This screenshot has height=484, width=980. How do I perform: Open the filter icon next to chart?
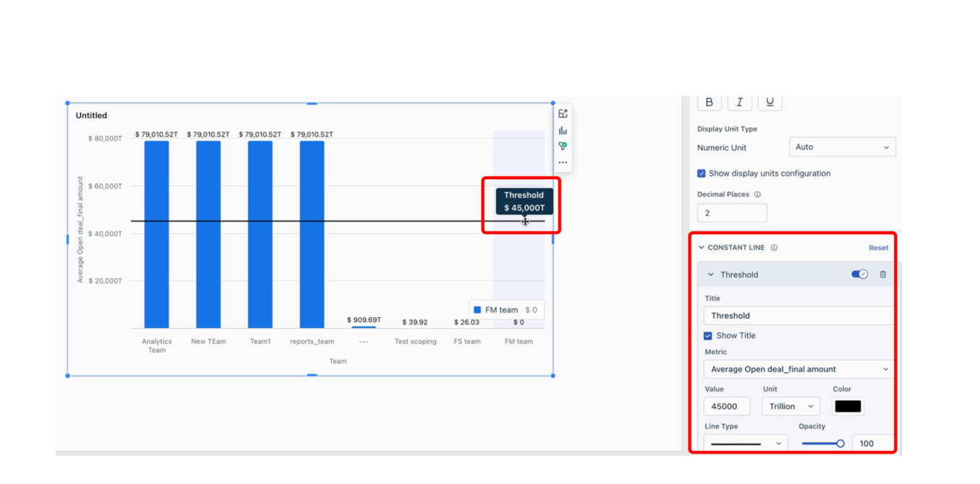[563, 146]
